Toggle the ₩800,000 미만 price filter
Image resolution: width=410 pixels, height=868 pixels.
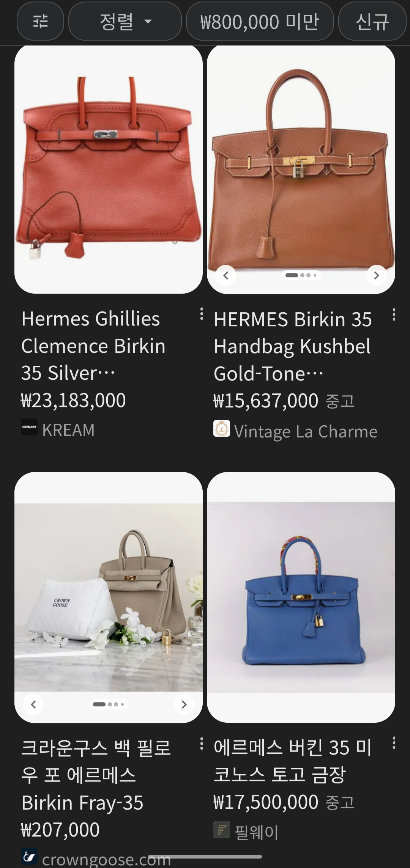[260, 21]
